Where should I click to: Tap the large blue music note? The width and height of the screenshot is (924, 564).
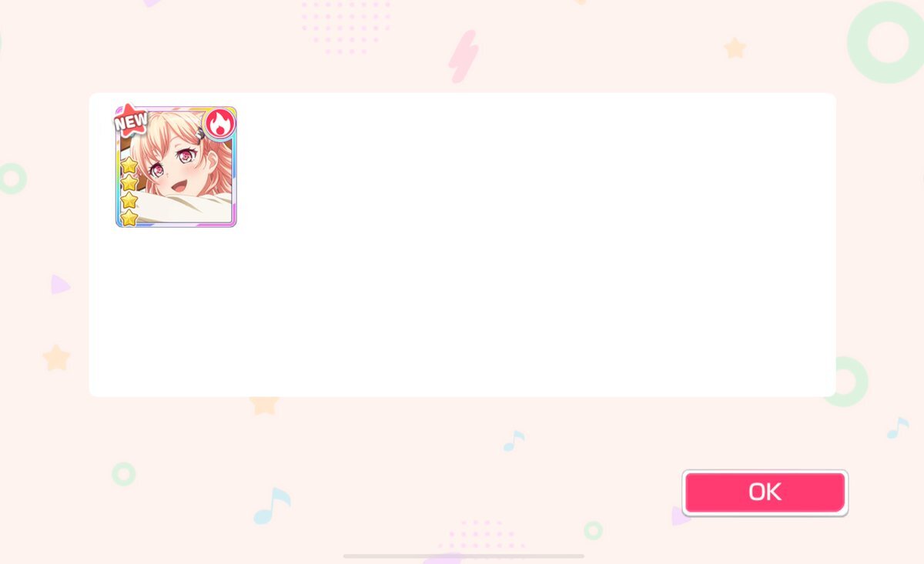tap(272, 506)
